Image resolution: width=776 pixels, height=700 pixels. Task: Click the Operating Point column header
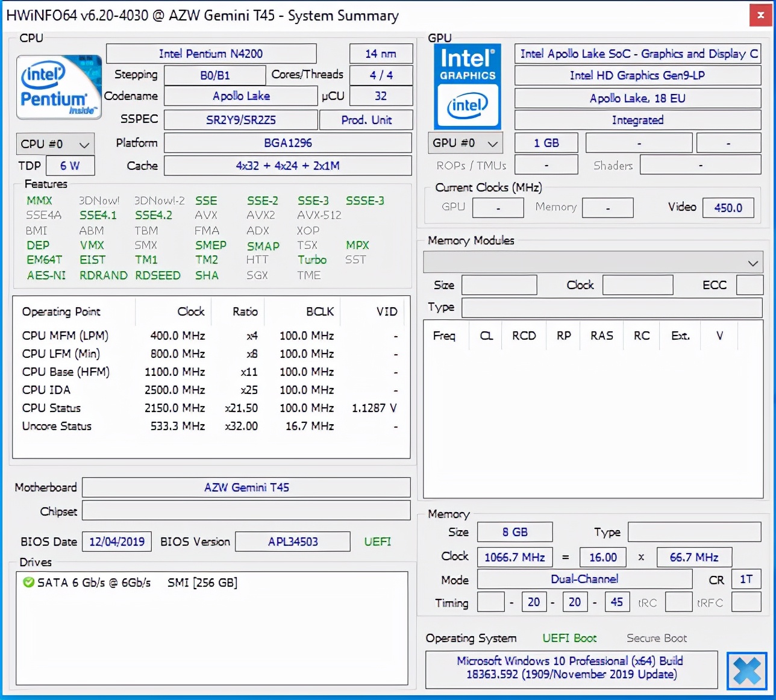point(61,311)
